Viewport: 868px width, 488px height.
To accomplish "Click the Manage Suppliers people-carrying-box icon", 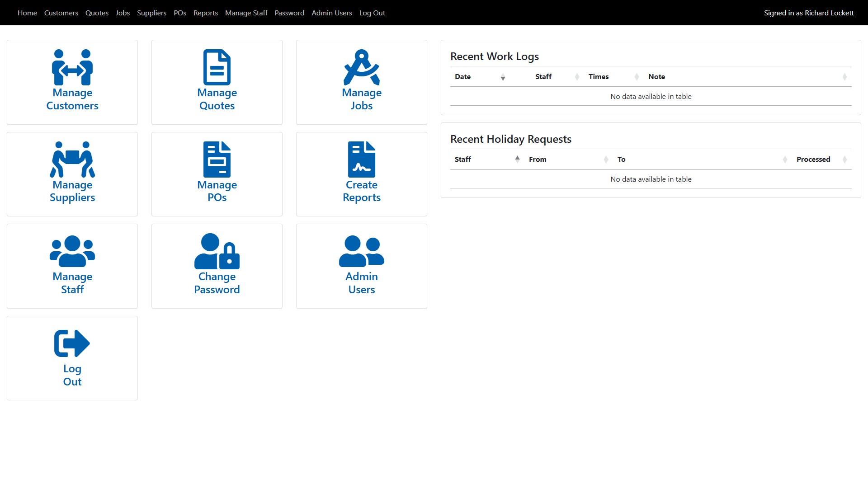I will pos(72,160).
